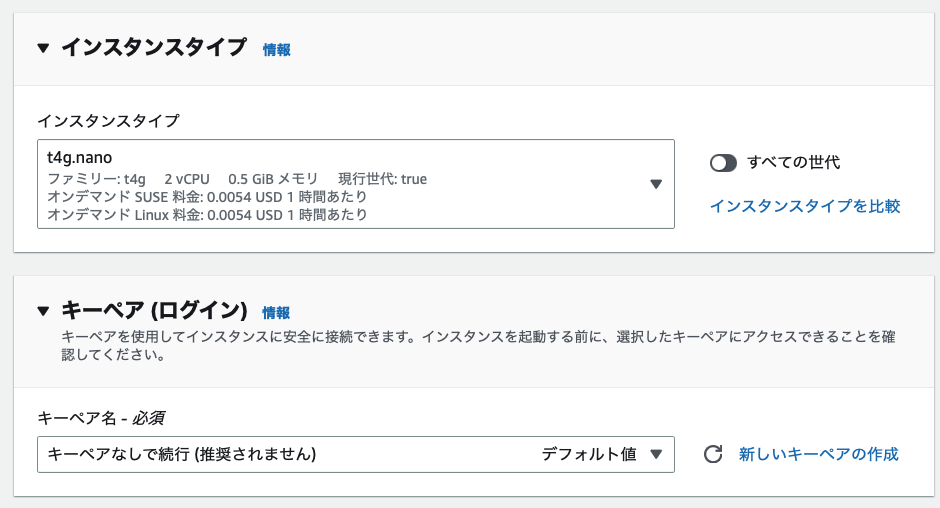Click the キーペア名 - 必須 field label
Viewport: 940px width, 508px height.
pyautogui.click(x=100, y=417)
